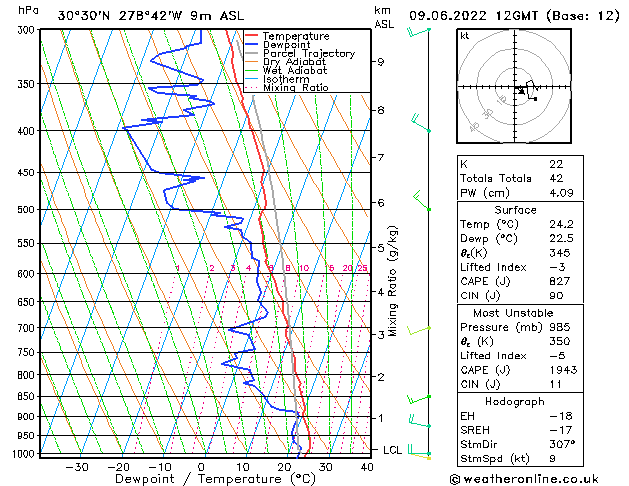
Task: Click the 'LCL' level marker label
Action: [392, 450]
